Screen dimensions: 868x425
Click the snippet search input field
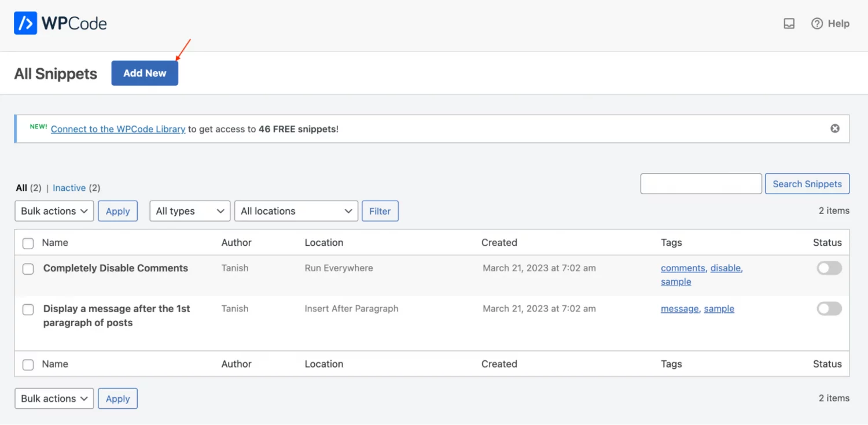pyautogui.click(x=701, y=184)
